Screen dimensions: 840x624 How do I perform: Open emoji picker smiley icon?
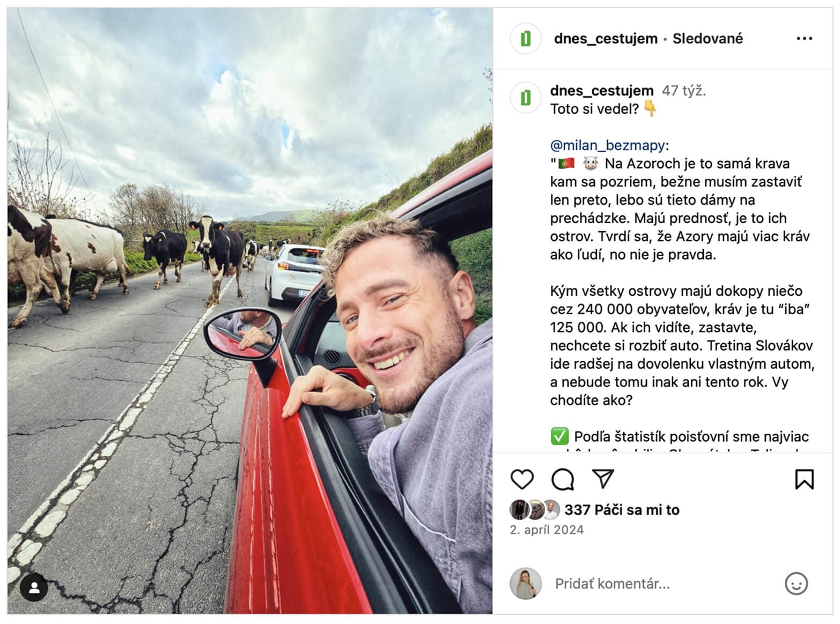[796, 583]
